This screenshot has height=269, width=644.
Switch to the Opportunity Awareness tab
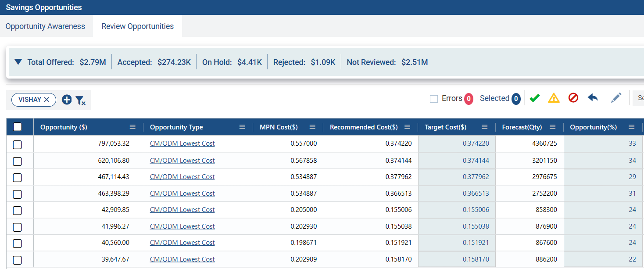[45, 26]
